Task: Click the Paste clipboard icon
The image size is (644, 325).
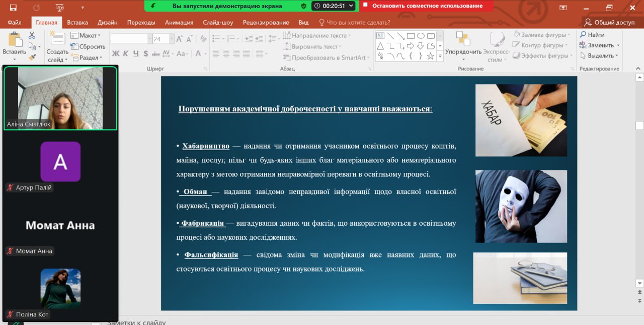Action: coord(15,41)
